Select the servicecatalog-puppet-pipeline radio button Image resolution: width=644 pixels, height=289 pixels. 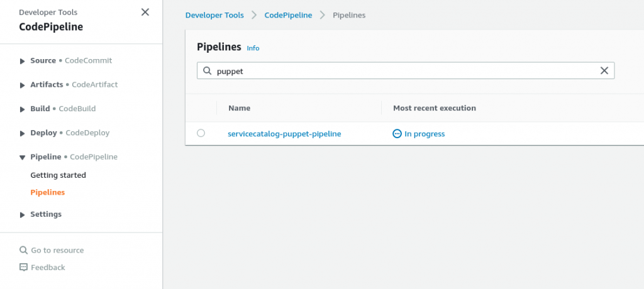[x=201, y=133]
